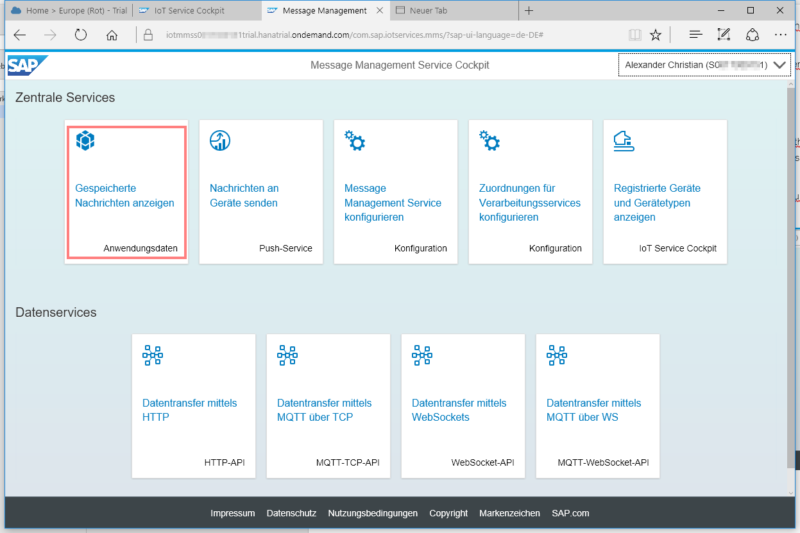
Task: Open the browser more options ellipsis
Action: tap(781, 35)
